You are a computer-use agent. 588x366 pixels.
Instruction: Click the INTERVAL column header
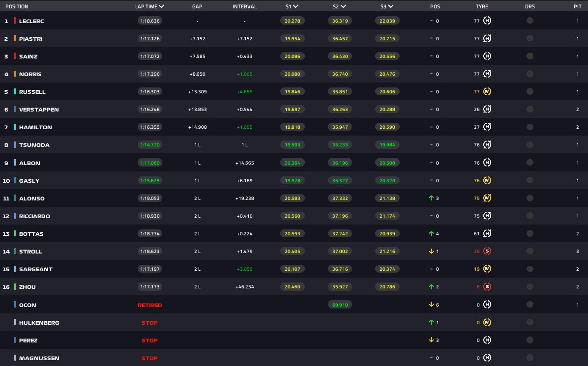coord(244,7)
